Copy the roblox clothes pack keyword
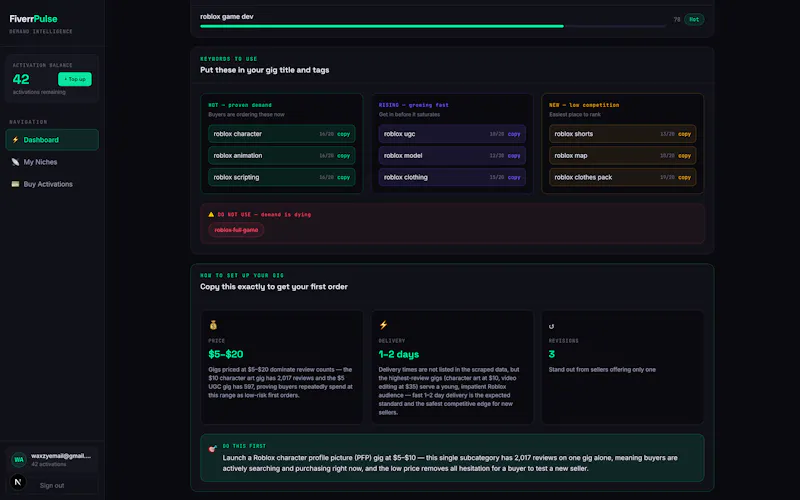 point(684,178)
